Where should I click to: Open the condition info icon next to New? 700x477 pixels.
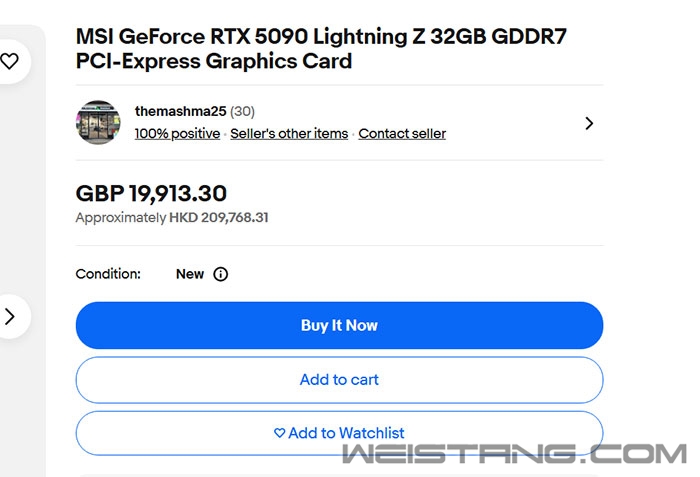[221, 274]
